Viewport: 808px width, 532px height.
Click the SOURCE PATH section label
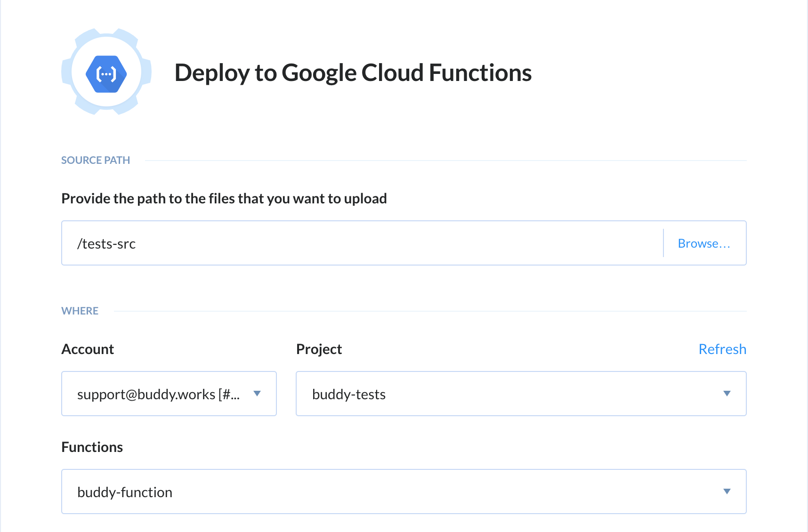click(x=96, y=160)
